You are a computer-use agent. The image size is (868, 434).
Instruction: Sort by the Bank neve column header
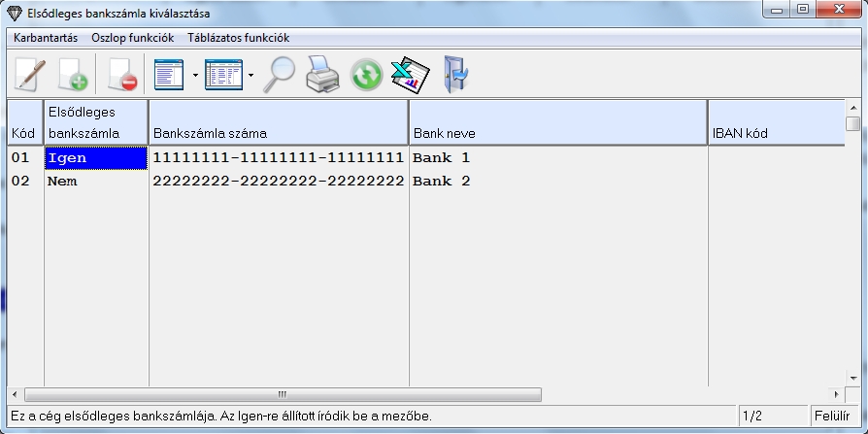(557, 122)
